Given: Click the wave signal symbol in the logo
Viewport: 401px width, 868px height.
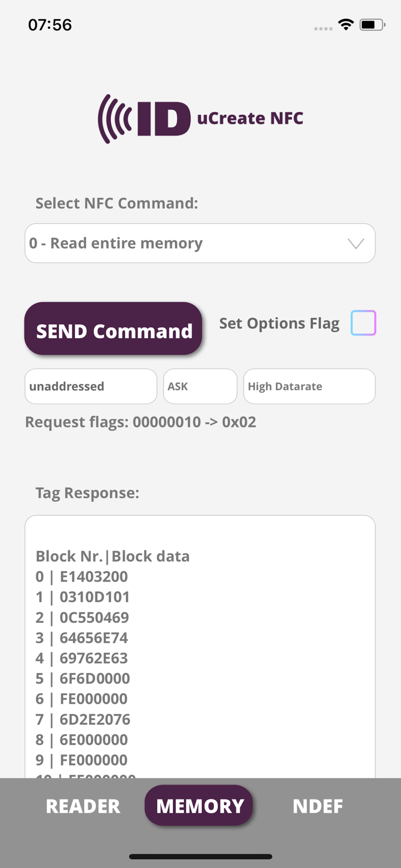Looking at the screenshot, I should [x=113, y=118].
